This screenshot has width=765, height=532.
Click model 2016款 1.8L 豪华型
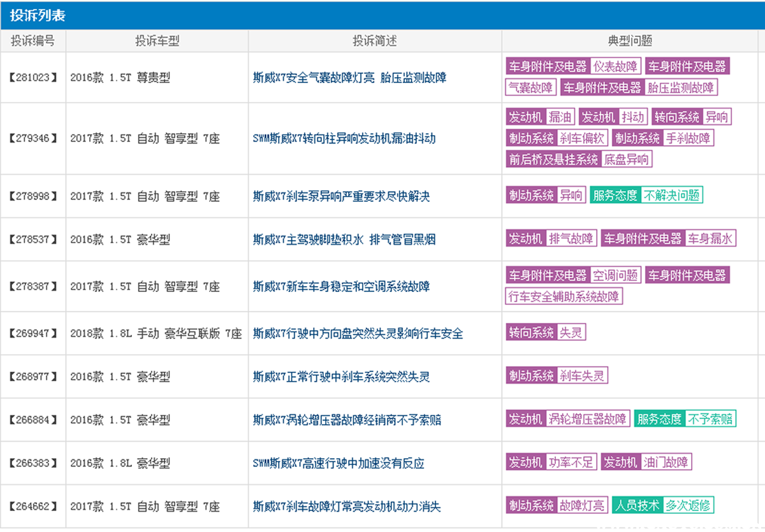[120, 463]
